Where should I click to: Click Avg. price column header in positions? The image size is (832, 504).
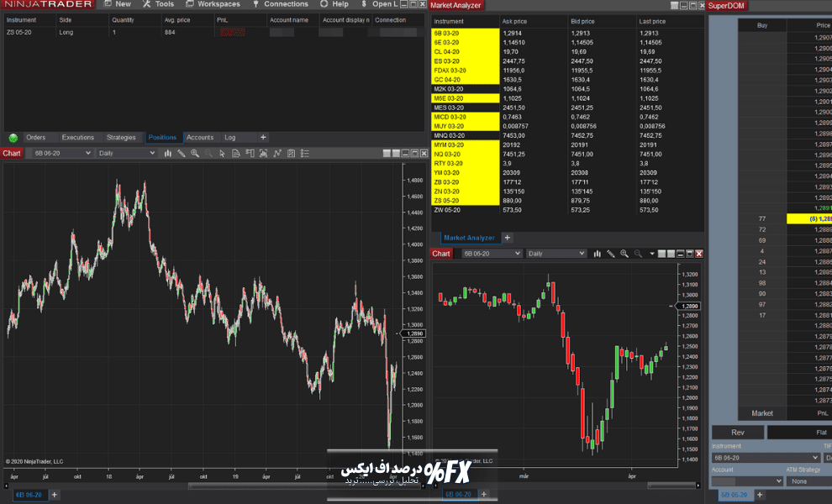187,20
